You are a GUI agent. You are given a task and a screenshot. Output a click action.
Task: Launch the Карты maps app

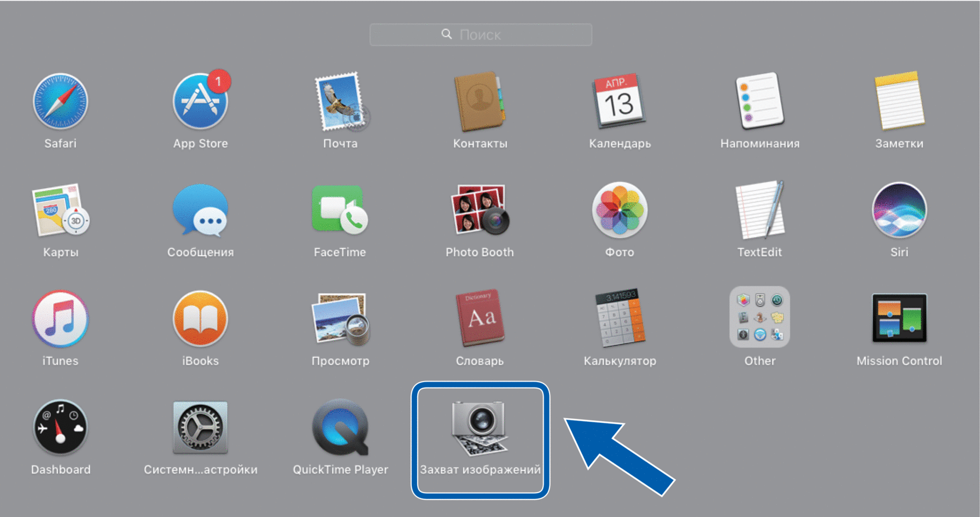coord(60,210)
